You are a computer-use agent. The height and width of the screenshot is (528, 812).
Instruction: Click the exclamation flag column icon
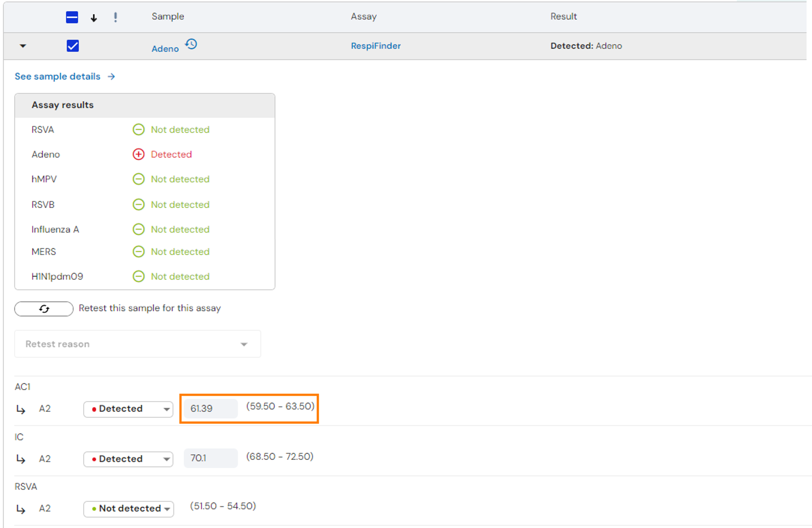pyautogui.click(x=115, y=17)
